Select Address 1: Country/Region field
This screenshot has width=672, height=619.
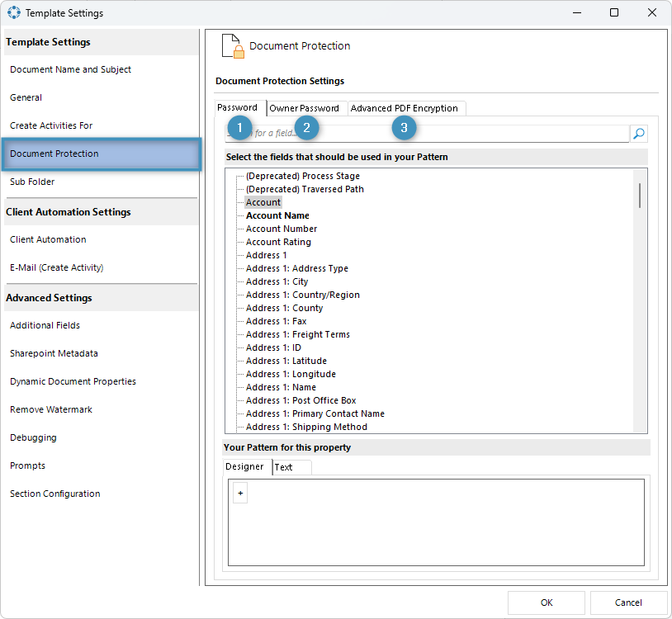303,295
